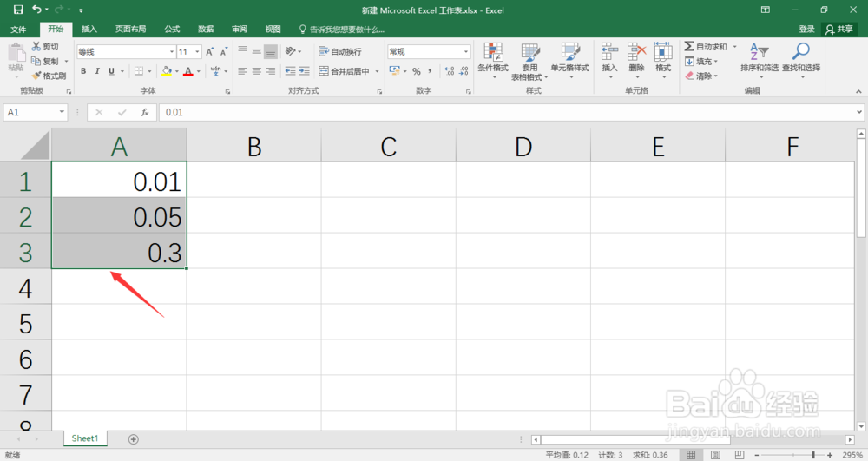Apply comma style icon
868x461 pixels.
click(x=430, y=71)
